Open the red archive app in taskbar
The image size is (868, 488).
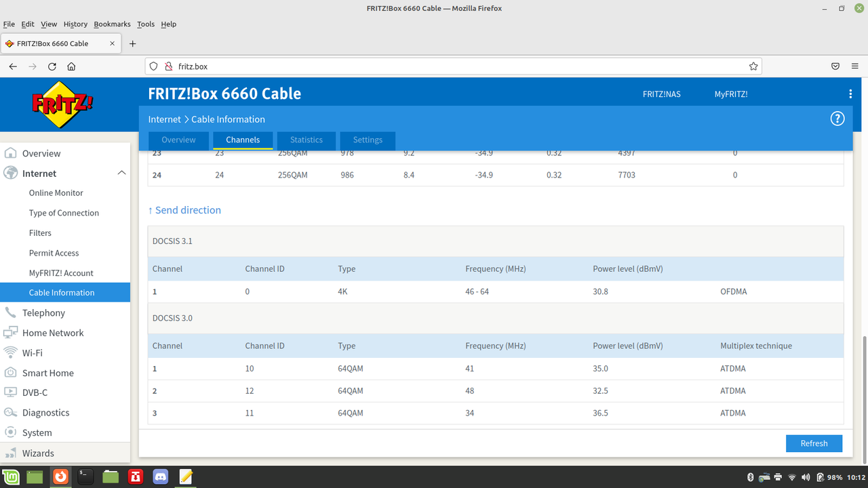pyautogui.click(x=136, y=477)
